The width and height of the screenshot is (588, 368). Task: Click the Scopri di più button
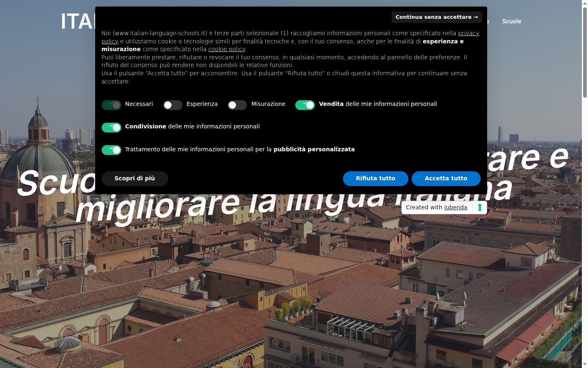[135, 178]
